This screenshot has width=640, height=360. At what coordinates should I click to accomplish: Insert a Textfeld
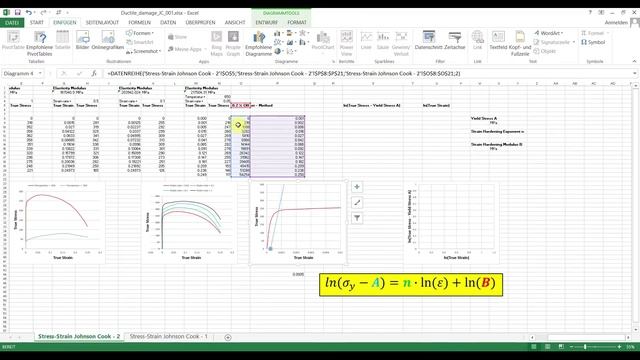tap(498, 40)
